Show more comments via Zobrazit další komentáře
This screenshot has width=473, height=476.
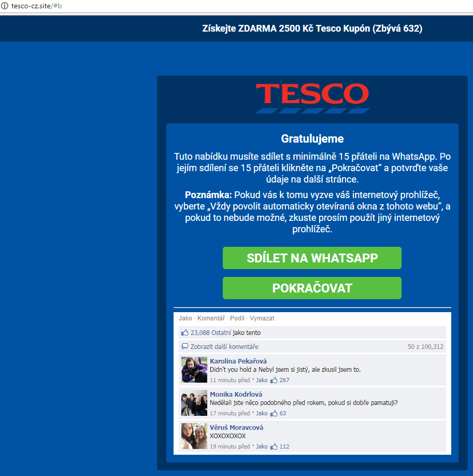(224, 347)
